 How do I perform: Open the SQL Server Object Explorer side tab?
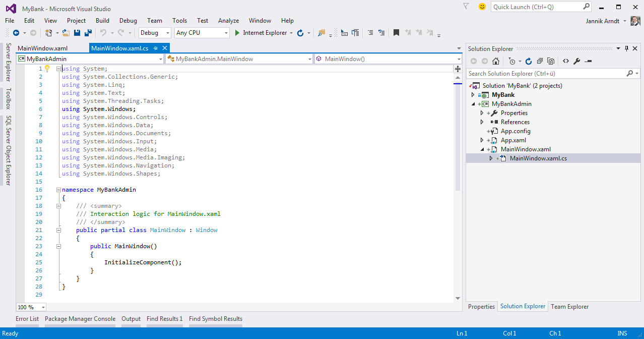coord(8,150)
